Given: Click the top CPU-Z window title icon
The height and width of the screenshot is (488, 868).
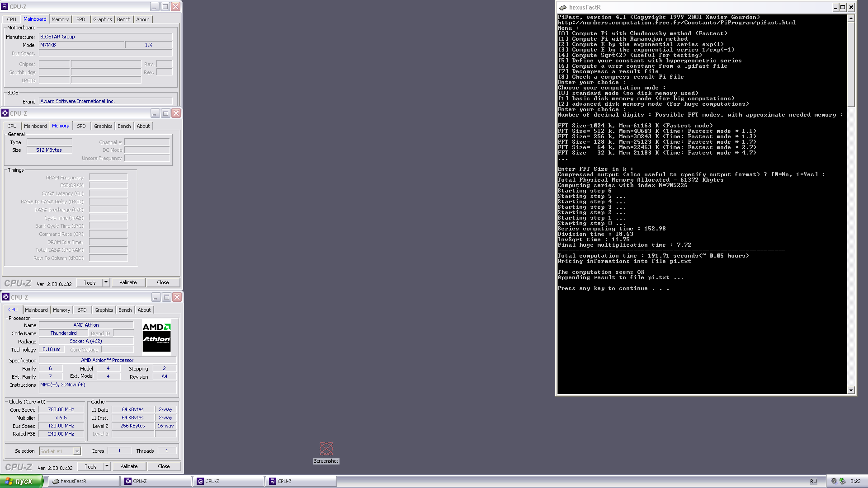Looking at the screenshot, I should point(5,6).
